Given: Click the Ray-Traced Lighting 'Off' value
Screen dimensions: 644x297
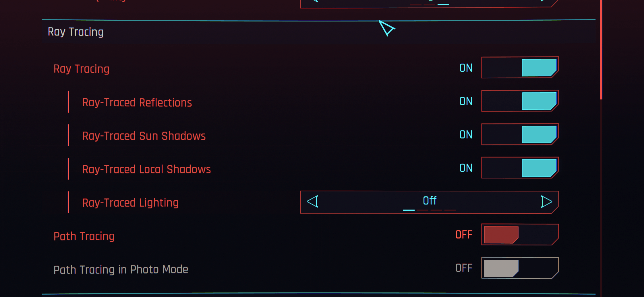Looking at the screenshot, I should point(430,200).
